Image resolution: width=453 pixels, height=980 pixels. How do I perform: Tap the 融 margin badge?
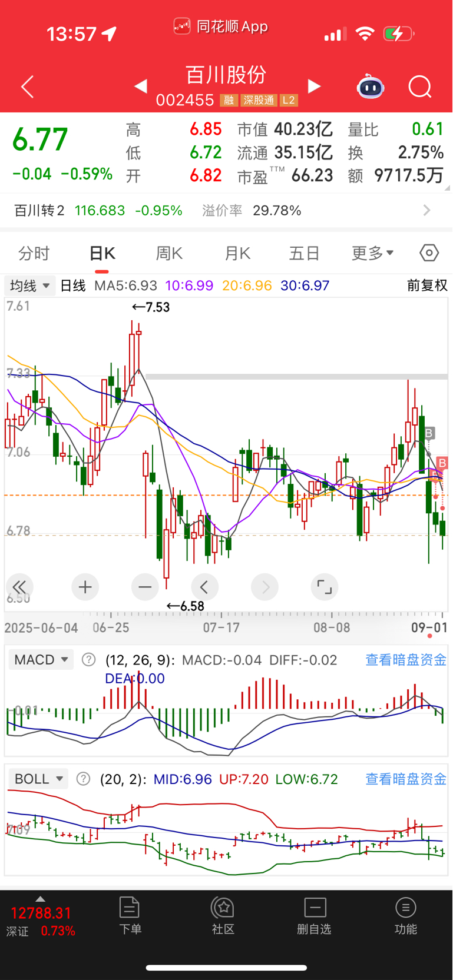pyautogui.click(x=229, y=101)
